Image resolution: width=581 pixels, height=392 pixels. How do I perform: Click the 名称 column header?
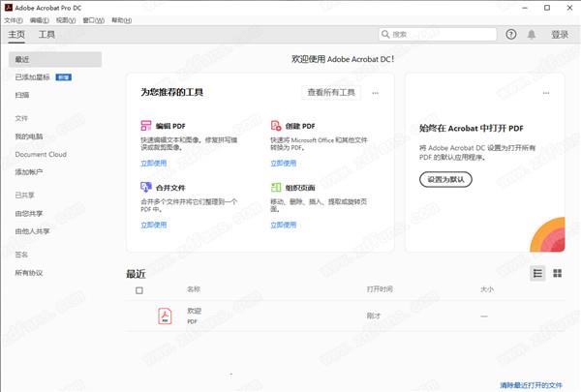(x=194, y=289)
